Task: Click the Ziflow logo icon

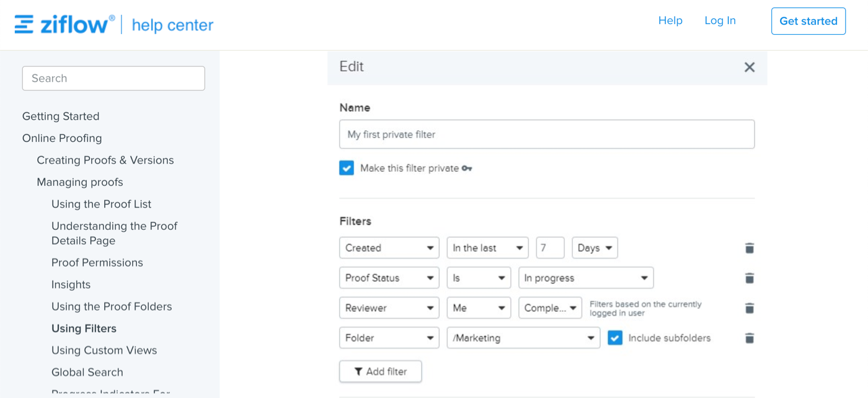Action: pos(24,24)
